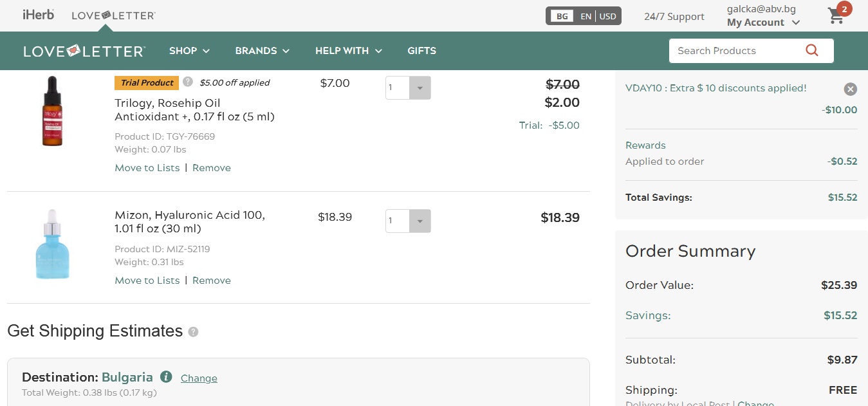Expand the My Account menu
This screenshot has height=406, width=868.
763,23
